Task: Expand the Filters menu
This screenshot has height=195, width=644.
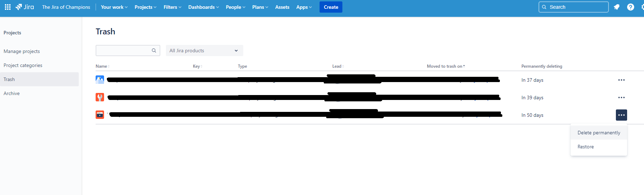Action: tap(172, 7)
